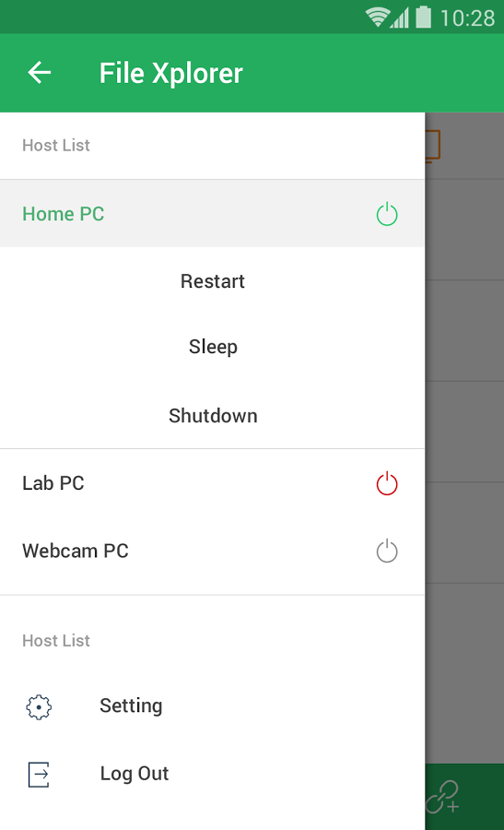Expand the Lab PC host entry

(x=212, y=482)
